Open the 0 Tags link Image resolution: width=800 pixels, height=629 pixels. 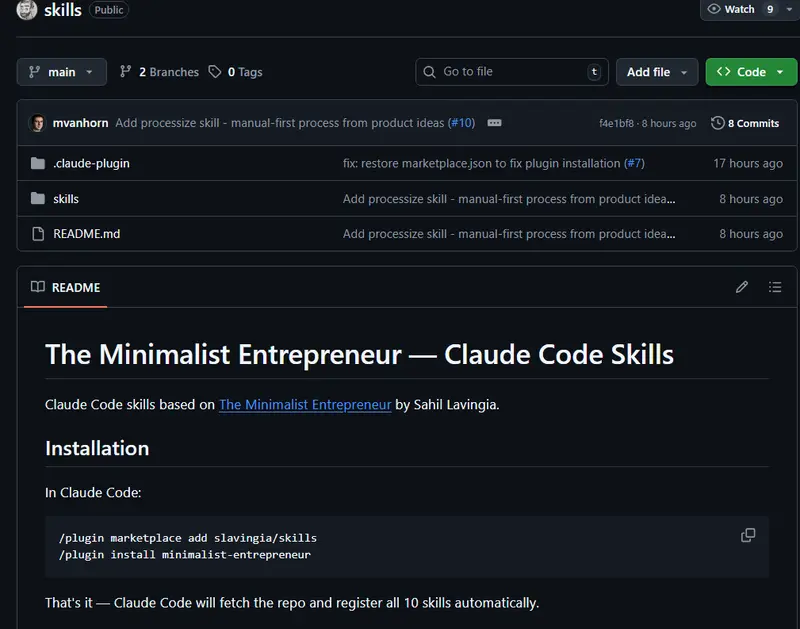(x=236, y=72)
